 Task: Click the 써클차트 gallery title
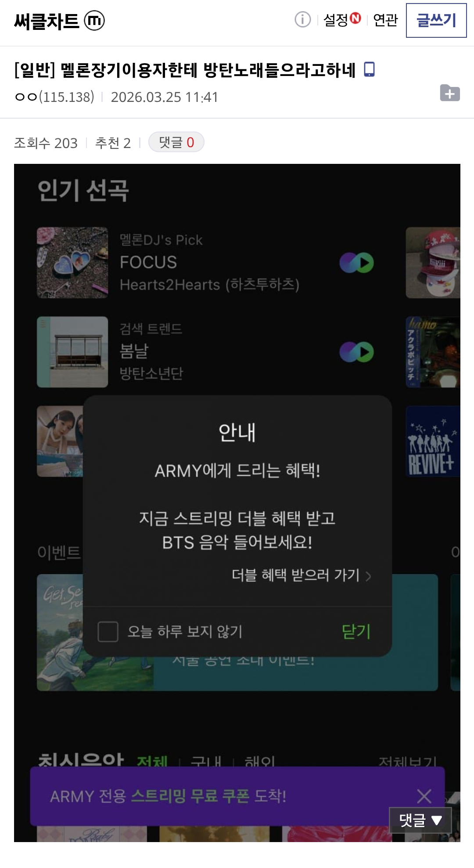pyautogui.click(x=47, y=21)
